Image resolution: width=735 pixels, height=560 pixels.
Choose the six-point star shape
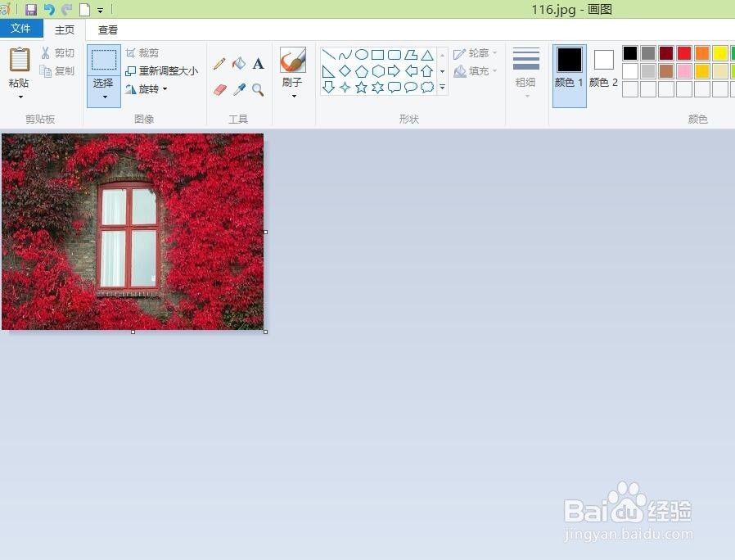(x=378, y=88)
